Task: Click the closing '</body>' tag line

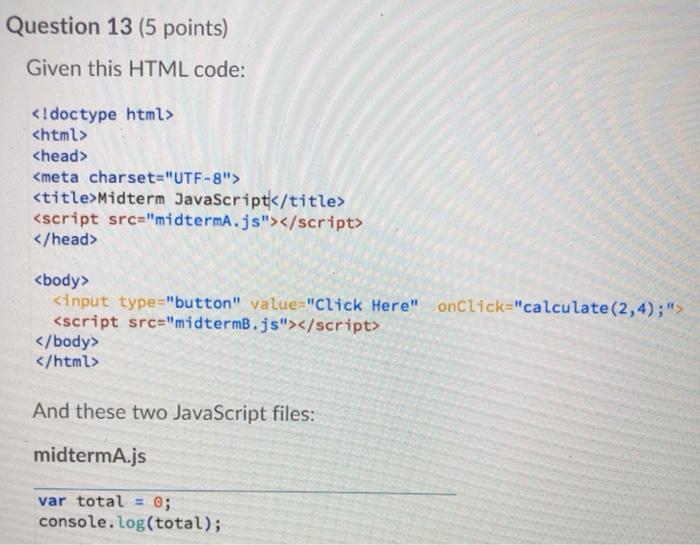Action: tap(67, 341)
